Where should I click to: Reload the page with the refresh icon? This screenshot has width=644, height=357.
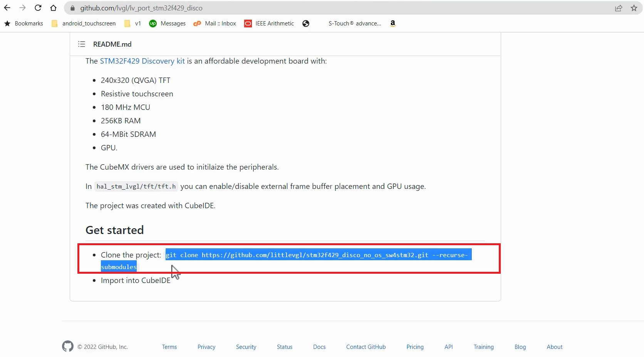pyautogui.click(x=38, y=8)
